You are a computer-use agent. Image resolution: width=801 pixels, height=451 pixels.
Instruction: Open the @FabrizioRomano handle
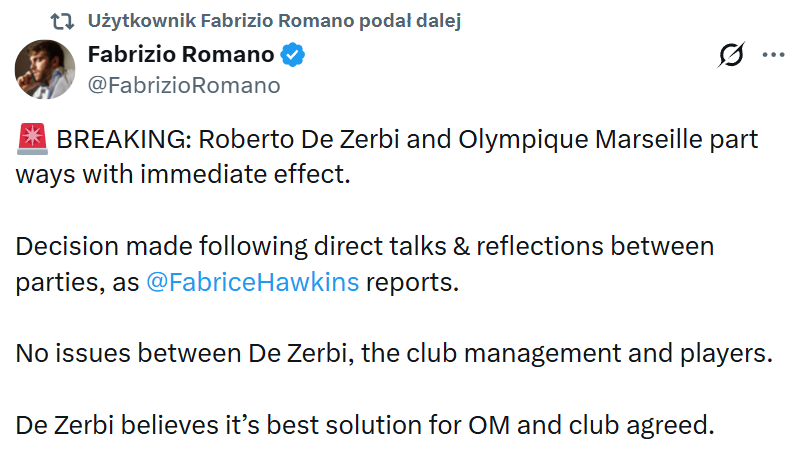click(184, 86)
